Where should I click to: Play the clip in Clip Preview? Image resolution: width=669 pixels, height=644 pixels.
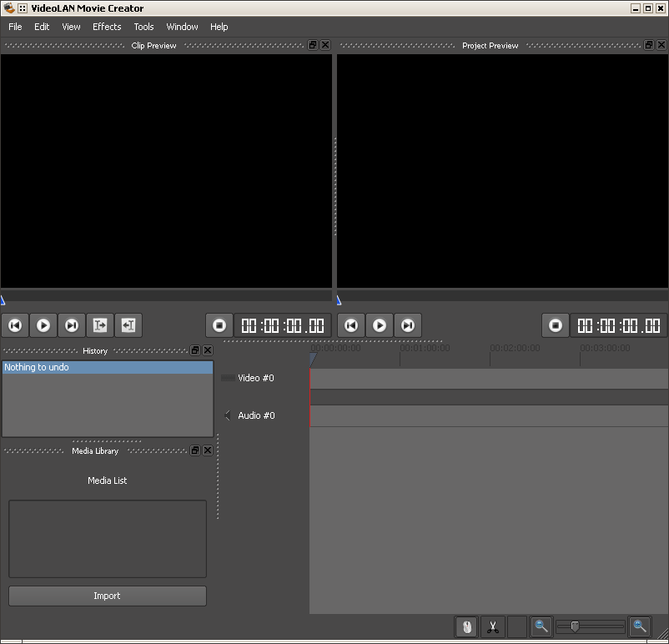tap(43, 325)
